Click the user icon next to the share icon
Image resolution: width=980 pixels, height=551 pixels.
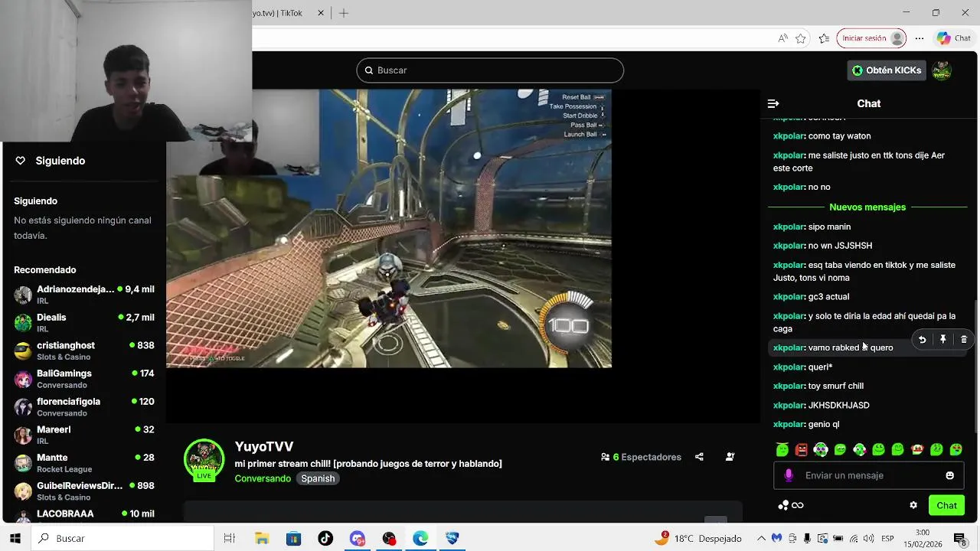click(x=730, y=457)
